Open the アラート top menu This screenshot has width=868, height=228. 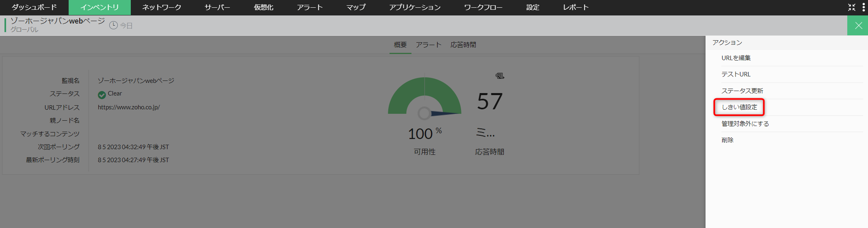coord(310,7)
